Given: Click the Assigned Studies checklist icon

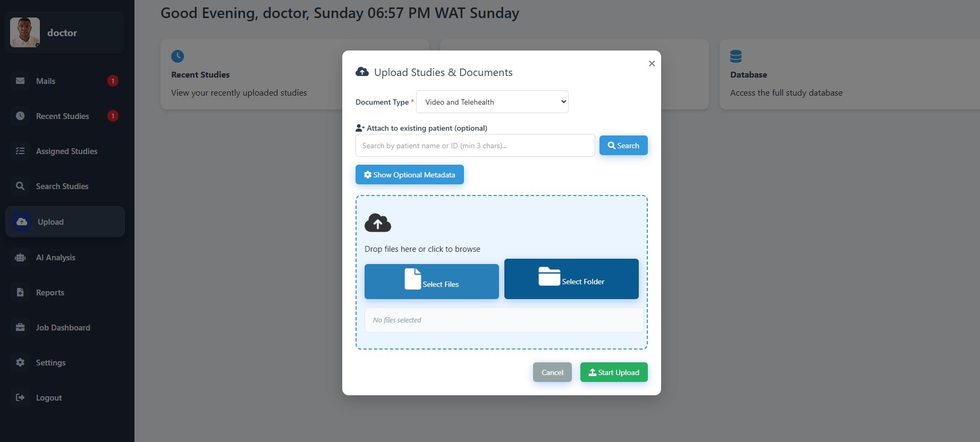Looking at the screenshot, I should [20, 151].
